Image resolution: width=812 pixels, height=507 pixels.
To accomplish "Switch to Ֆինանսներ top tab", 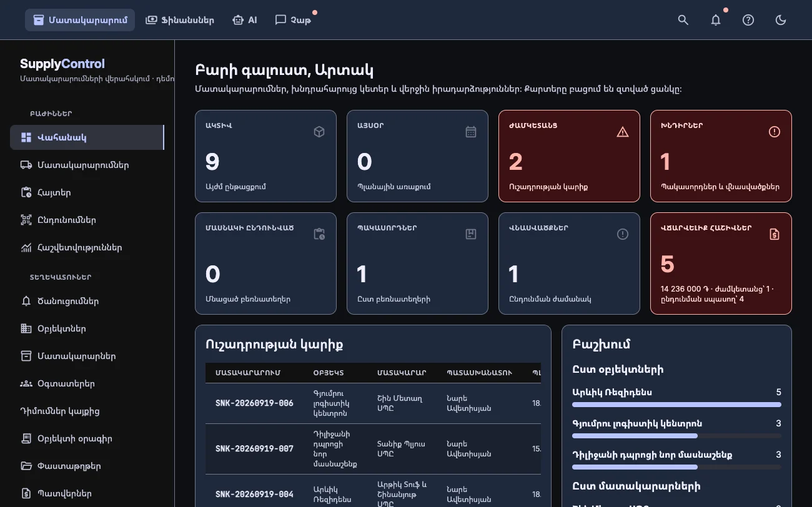I will [x=180, y=20].
